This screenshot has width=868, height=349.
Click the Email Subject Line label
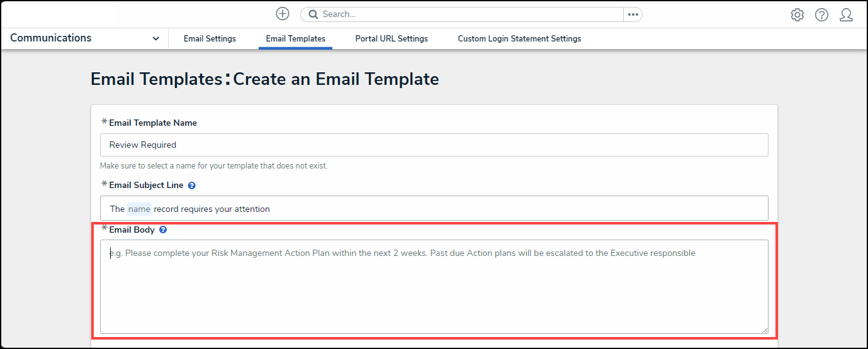pyautogui.click(x=146, y=185)
